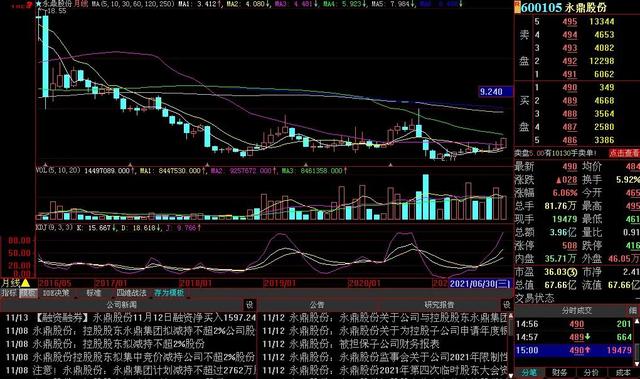The image size is (640, 379).
Task: Click the VOL(5,10,20) indicator label
Action: [x=58, y=171]
